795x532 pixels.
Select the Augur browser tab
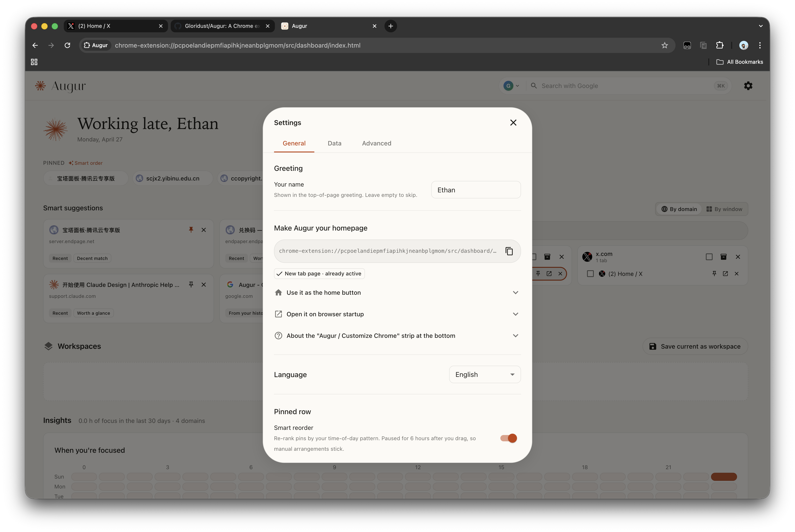329,26
